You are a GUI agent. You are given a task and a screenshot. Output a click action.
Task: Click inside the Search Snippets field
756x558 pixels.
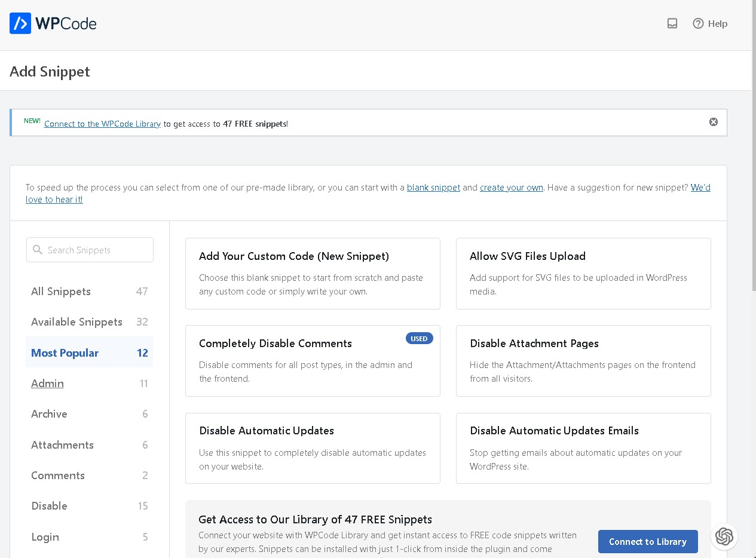point(90,250)
